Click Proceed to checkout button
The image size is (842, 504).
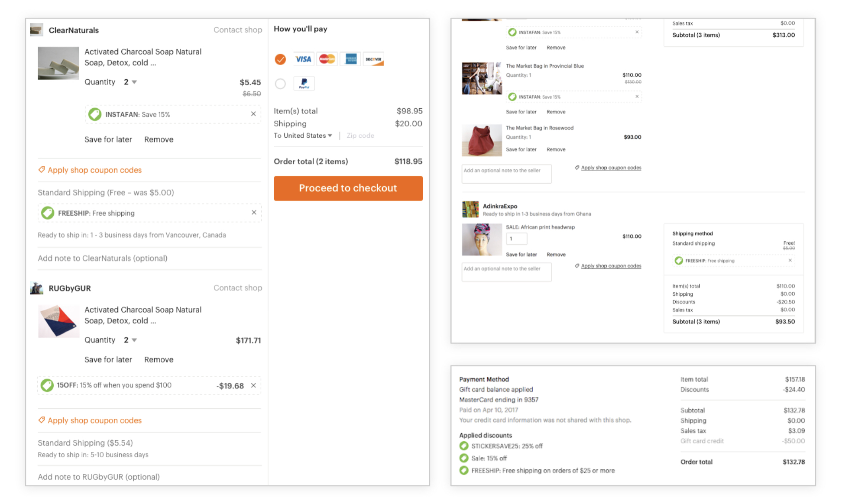(x=348, y=188)
